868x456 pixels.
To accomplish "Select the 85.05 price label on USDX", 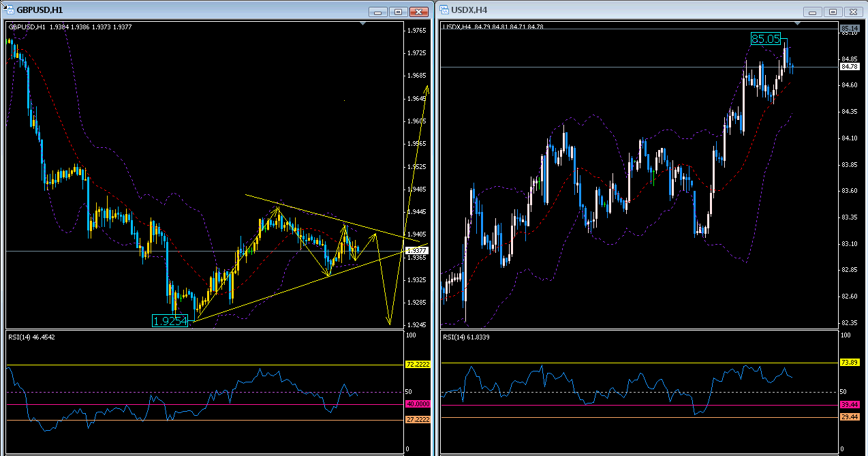I will point(765,40).
